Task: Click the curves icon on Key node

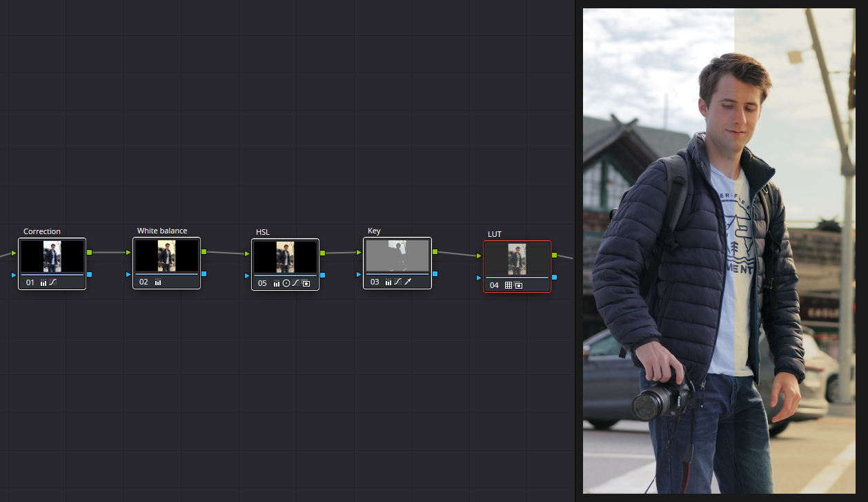Action: pyautogui.click(x=397, y=282)
